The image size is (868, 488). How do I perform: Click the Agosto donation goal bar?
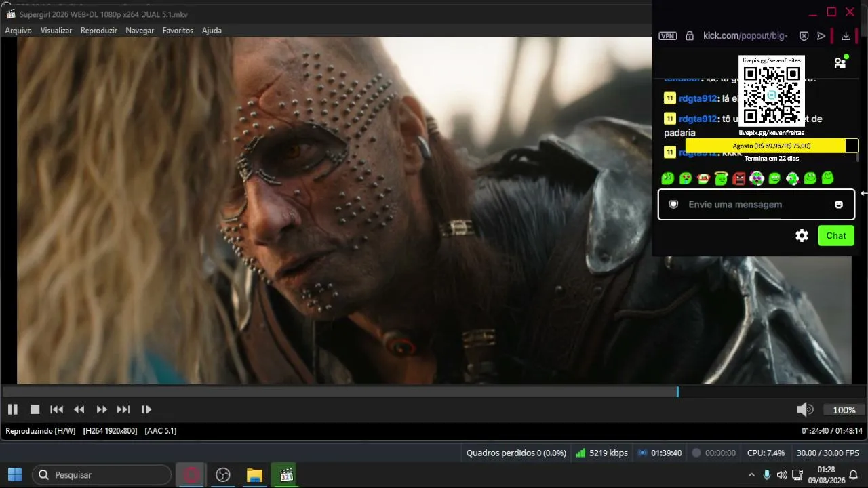772,146
